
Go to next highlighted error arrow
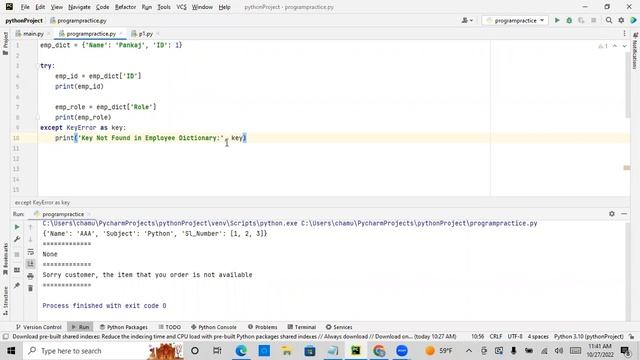point(624,46)
